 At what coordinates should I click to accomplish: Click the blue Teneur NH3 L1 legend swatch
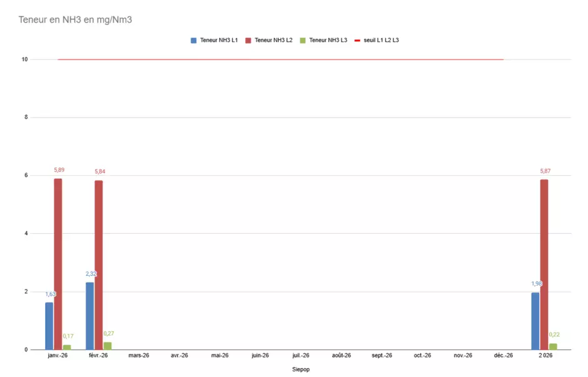(x=194, y=40)
